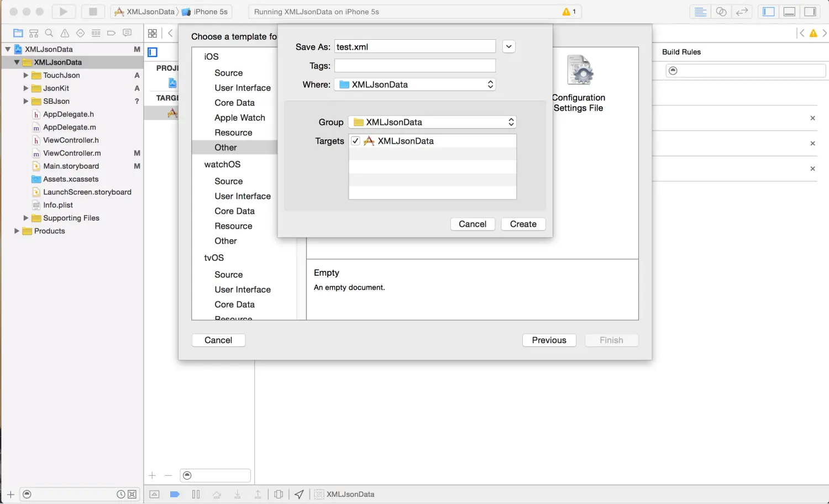Toggle the Navigator pane visibility

point(769,12)
